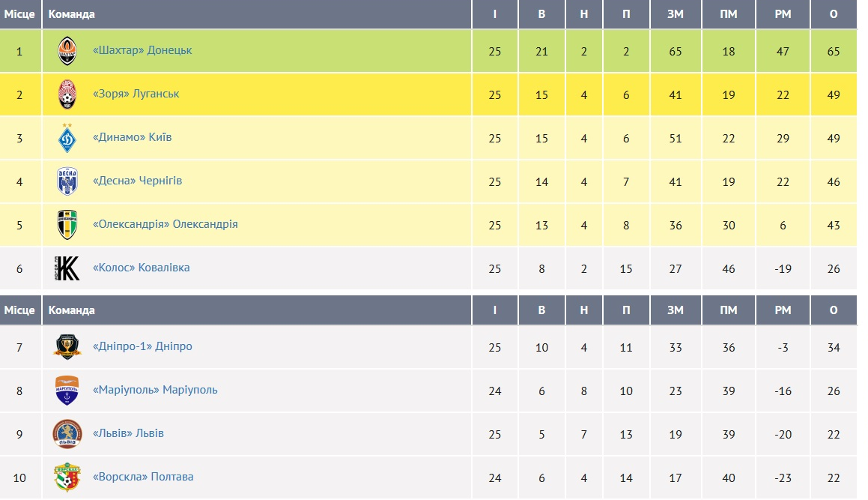
Task: Click the Kolos Kovalivka club logo
Action: (x=67, y=268)
